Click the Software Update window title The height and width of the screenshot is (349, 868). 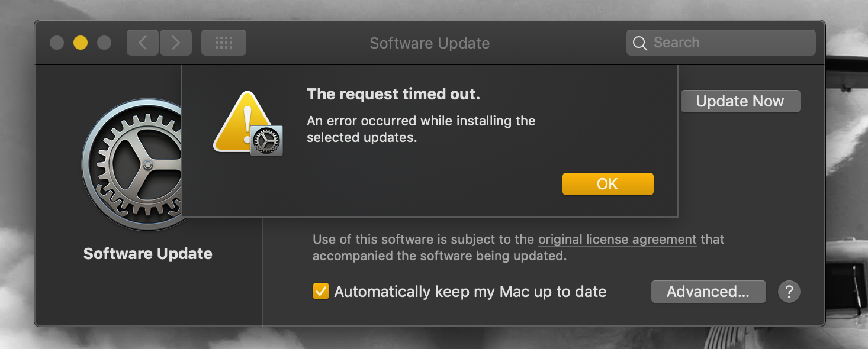pos(429,43)
